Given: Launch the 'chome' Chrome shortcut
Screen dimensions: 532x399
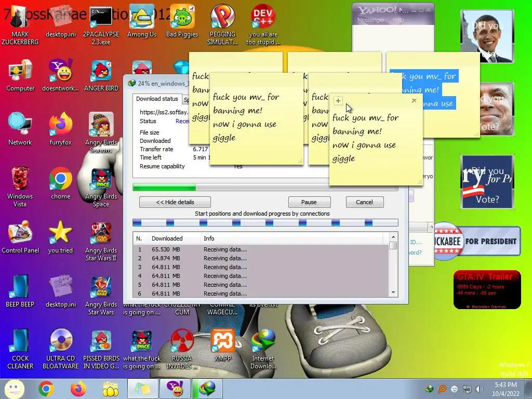Looking at the screenshot, I should [60, 183].
